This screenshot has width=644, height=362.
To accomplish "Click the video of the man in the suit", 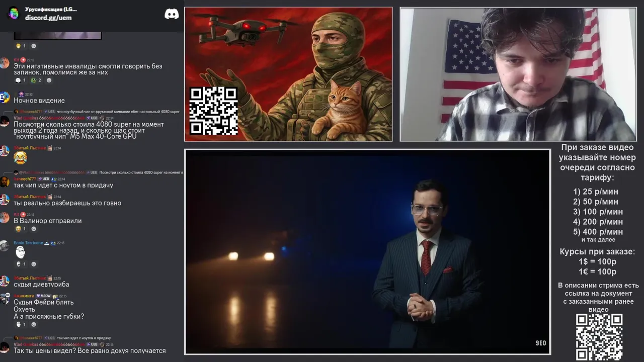I will [x=367, y=251].
